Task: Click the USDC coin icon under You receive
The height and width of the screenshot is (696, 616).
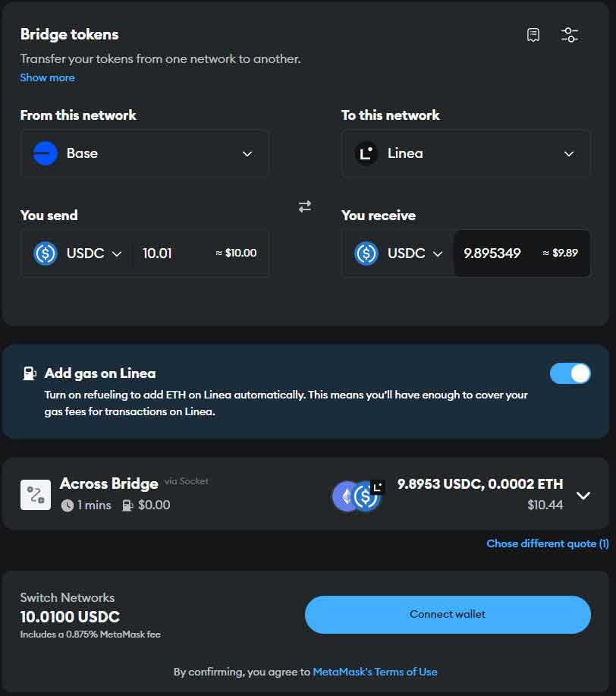Action: point(366,254)
